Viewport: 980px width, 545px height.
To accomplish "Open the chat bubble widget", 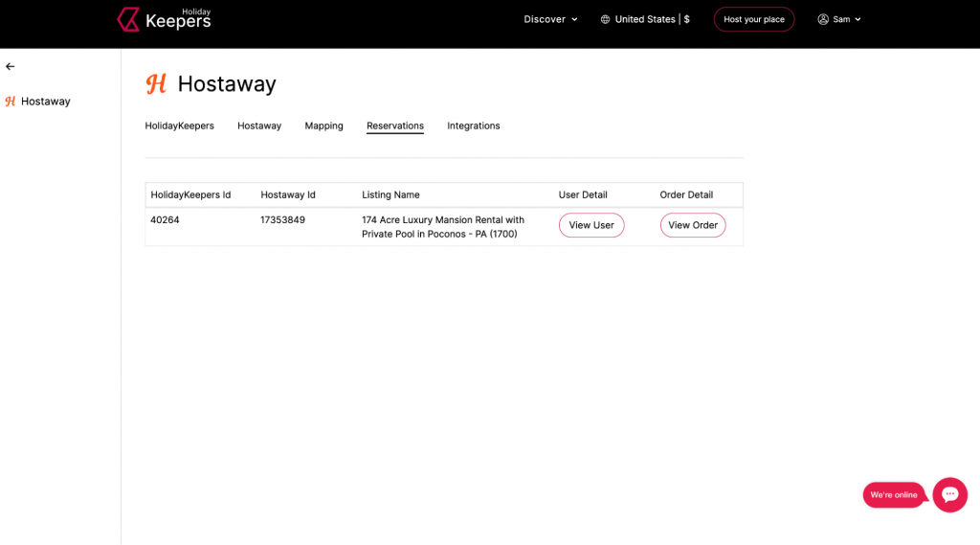I will click(949, 495).
